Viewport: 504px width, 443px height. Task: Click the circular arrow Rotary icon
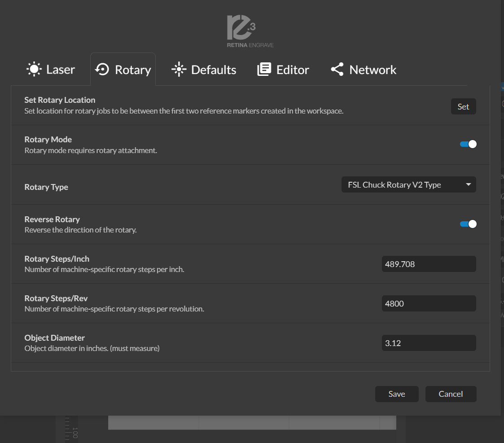[102, 70]
